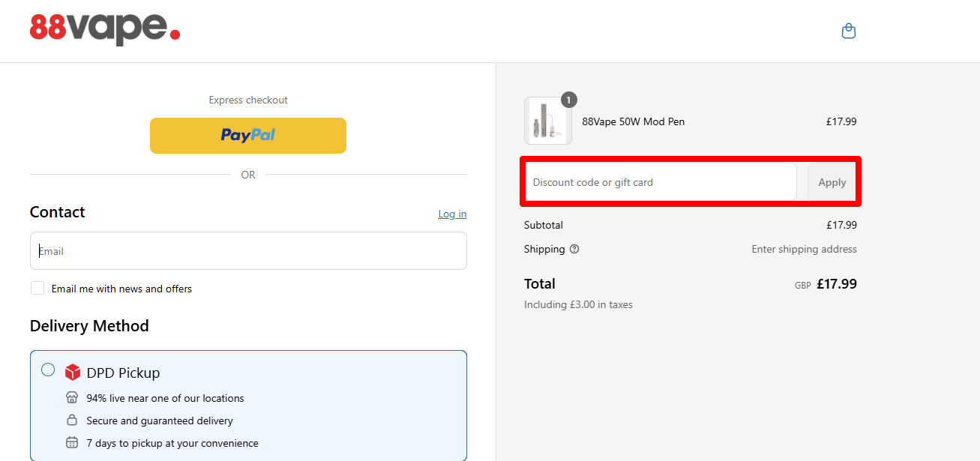This screenshot has width=980, height=461.
Task: Click the Total label
Action: tap(540, 284)
